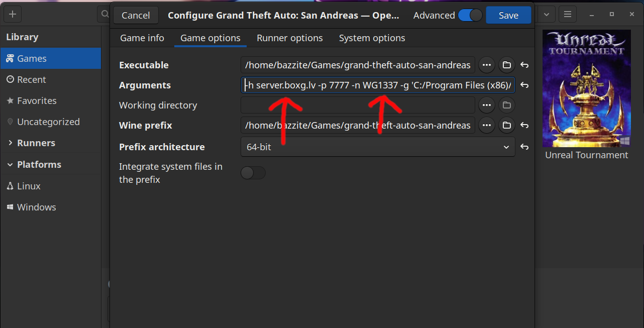Filter by Linux platform
The image size is (644, 328).
[x=51, y=186]
